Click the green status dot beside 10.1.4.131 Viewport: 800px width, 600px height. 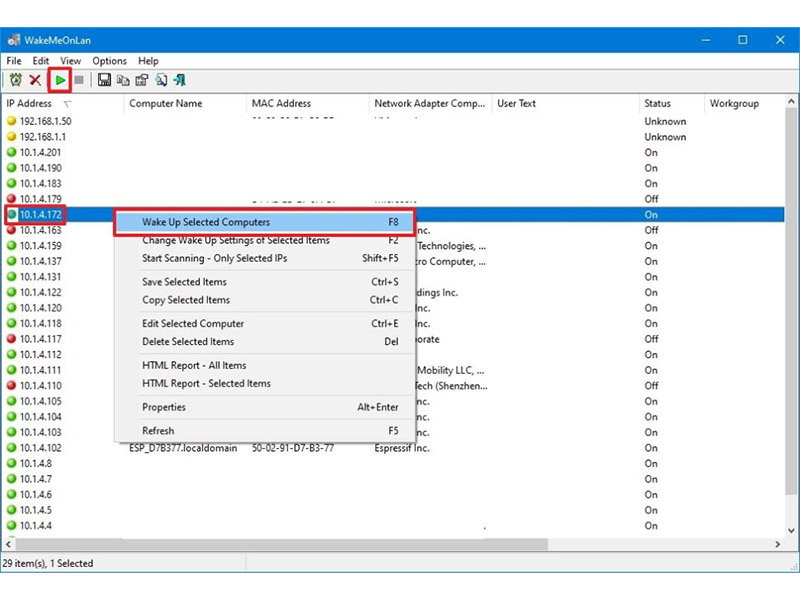point(11,277)
